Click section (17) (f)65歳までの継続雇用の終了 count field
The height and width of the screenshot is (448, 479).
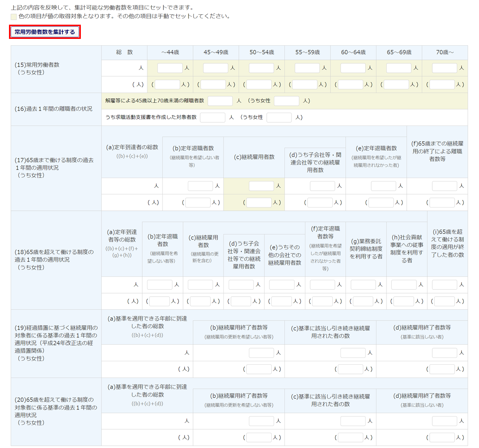pos(445,186)
